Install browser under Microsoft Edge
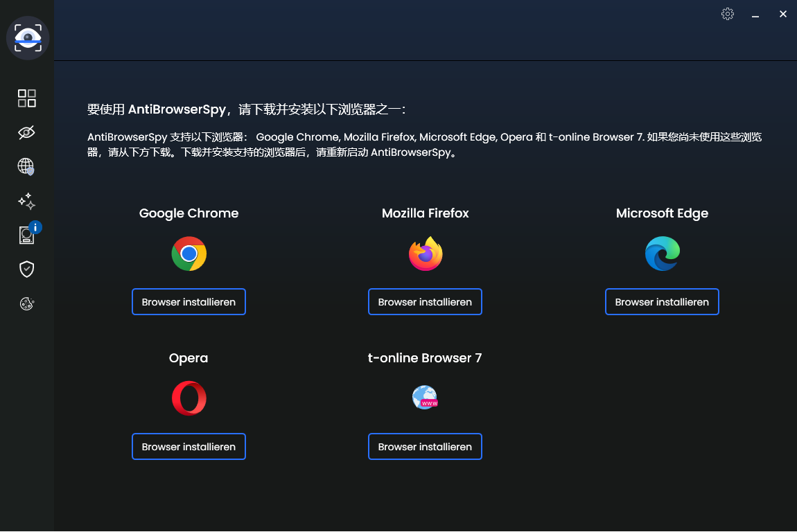Viewport: 797px width, 532px height. click(x=662, y=302)
